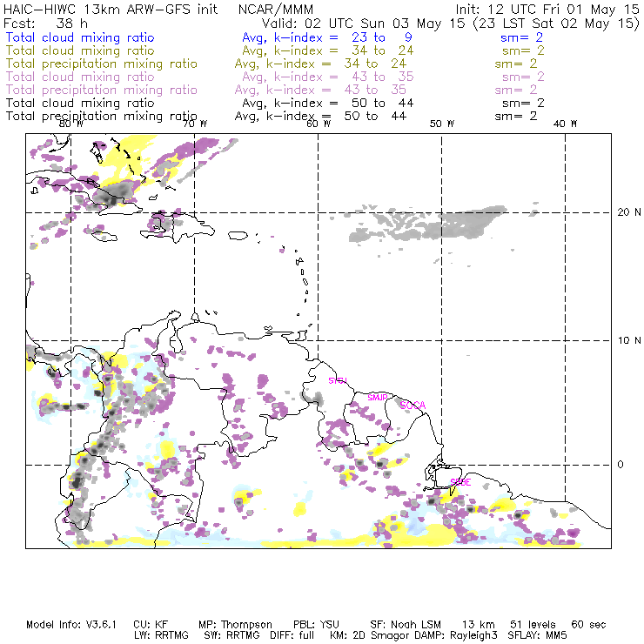644x644 pixels.
Task: Click the 'SW: RRTMG' footer entry
Action: (x=232, y=635)
